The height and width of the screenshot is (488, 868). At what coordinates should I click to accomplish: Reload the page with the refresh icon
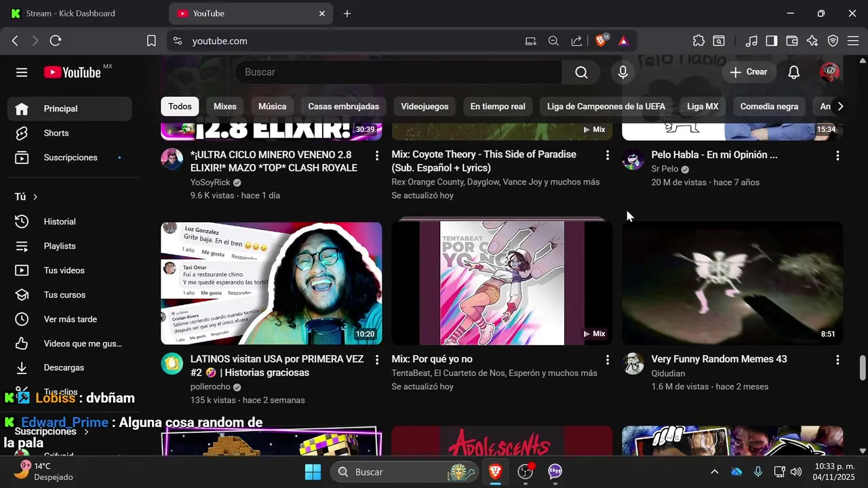56,41
